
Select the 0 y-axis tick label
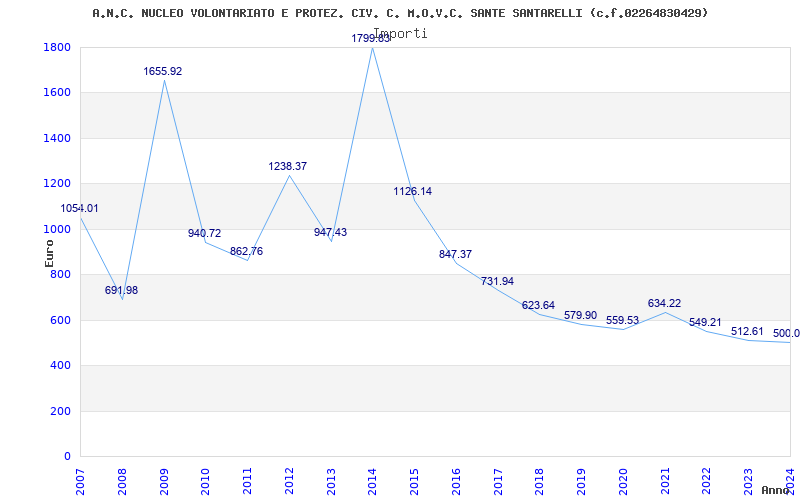[67, 457]
